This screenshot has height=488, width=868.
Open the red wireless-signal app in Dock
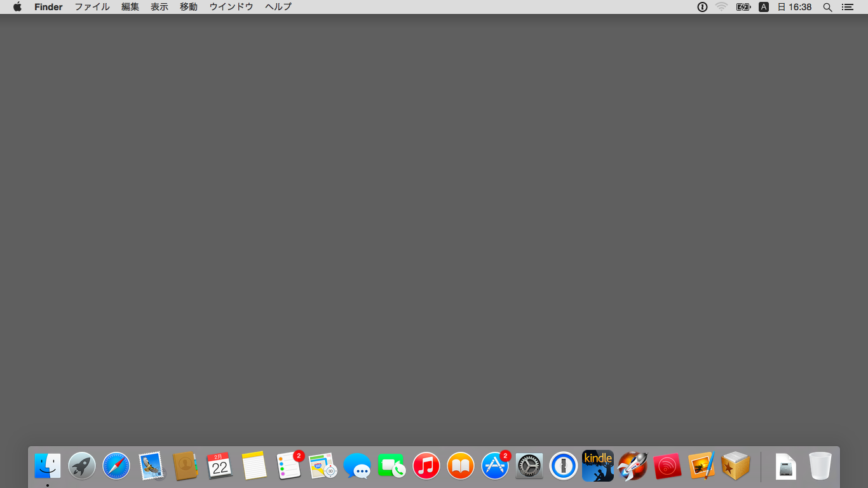(667, 466)
